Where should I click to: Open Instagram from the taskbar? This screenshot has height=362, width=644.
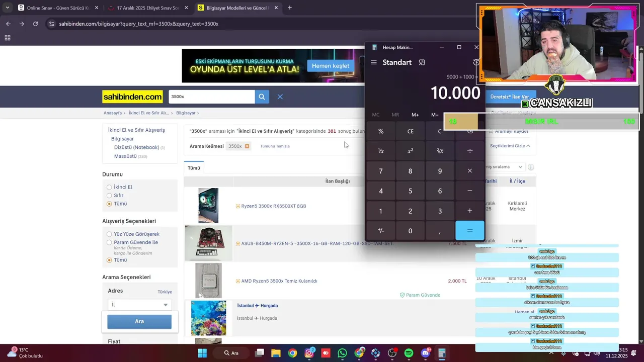309,353
